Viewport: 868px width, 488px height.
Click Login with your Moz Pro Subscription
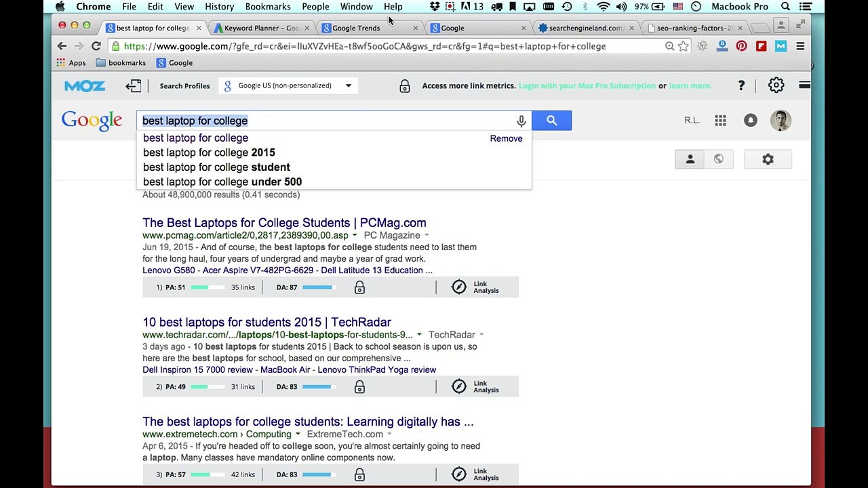coord(587,86)
